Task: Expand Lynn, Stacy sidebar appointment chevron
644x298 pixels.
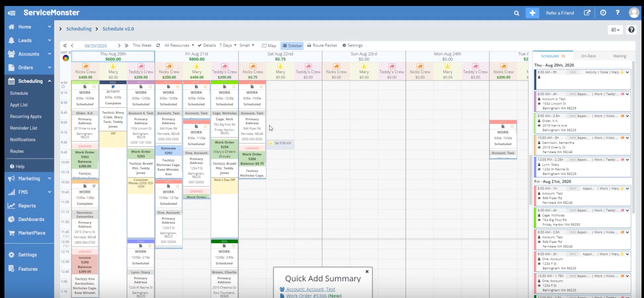Action: coord(628,160)
